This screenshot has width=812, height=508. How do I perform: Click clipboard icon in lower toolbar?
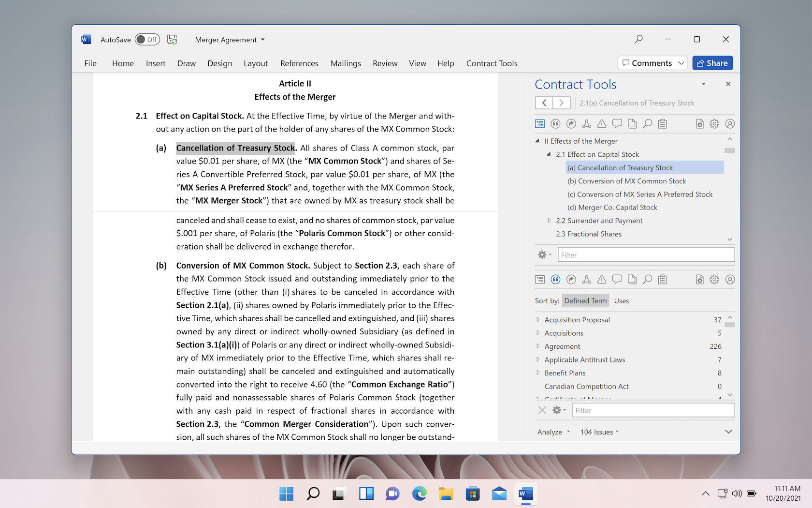coord(663,279)
